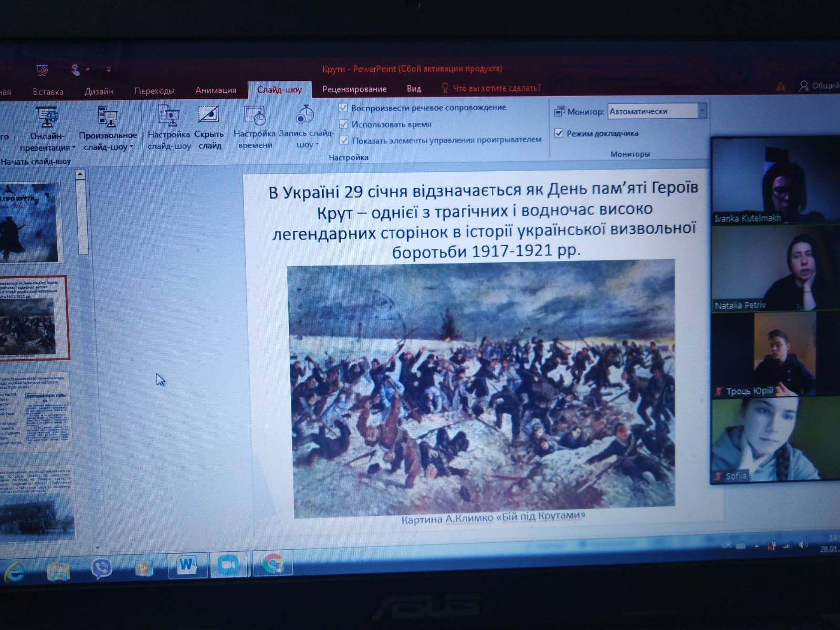
Task: Expand the touch mode icon dropdown arrow
Action: click(x=88, y=69)
